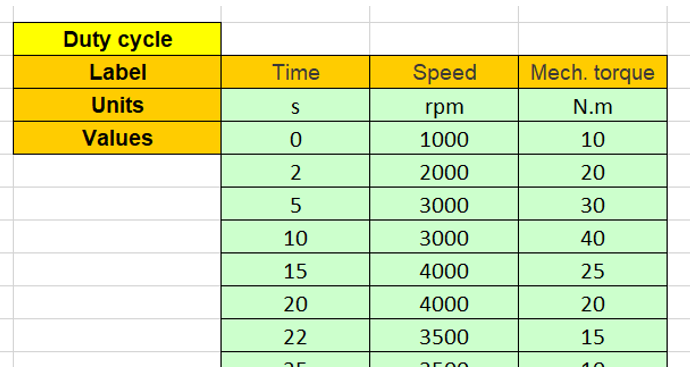The height and width of the screenshot is (375, 690).
Task: Click the Speed column header
Action: point(444,72)
